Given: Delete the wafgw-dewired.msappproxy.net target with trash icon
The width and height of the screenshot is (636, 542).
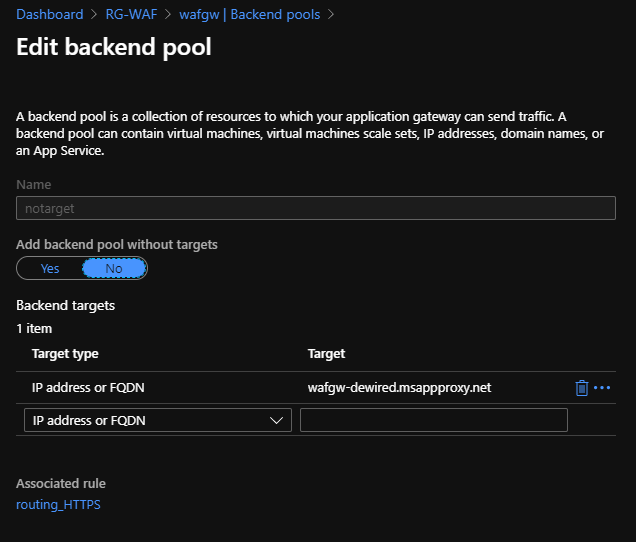Looking at the screenshot, I should 582,388.
